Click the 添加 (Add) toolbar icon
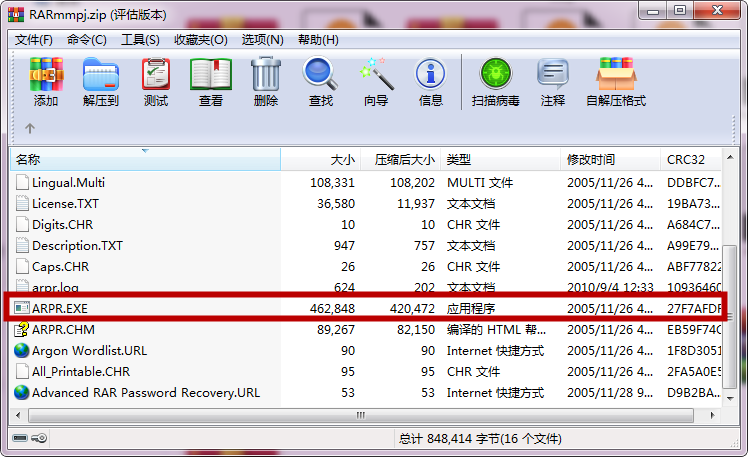Viewport: 748px width, 457px height. pos(46,74)
